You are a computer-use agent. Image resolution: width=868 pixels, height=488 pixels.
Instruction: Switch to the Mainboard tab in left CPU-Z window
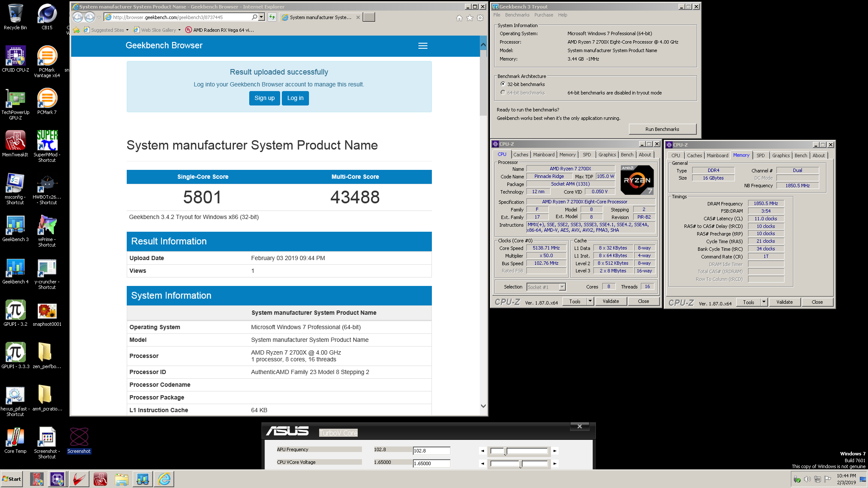[544, 155]
